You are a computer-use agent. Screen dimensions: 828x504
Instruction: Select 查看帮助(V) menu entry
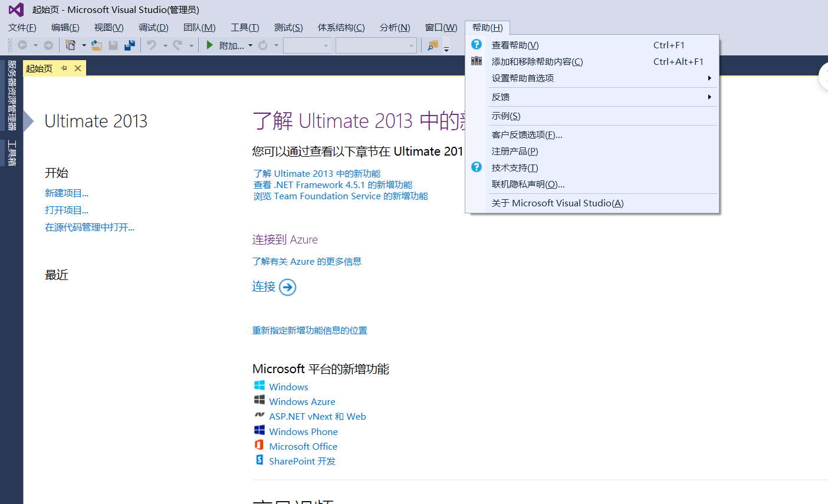pos(592,45)
